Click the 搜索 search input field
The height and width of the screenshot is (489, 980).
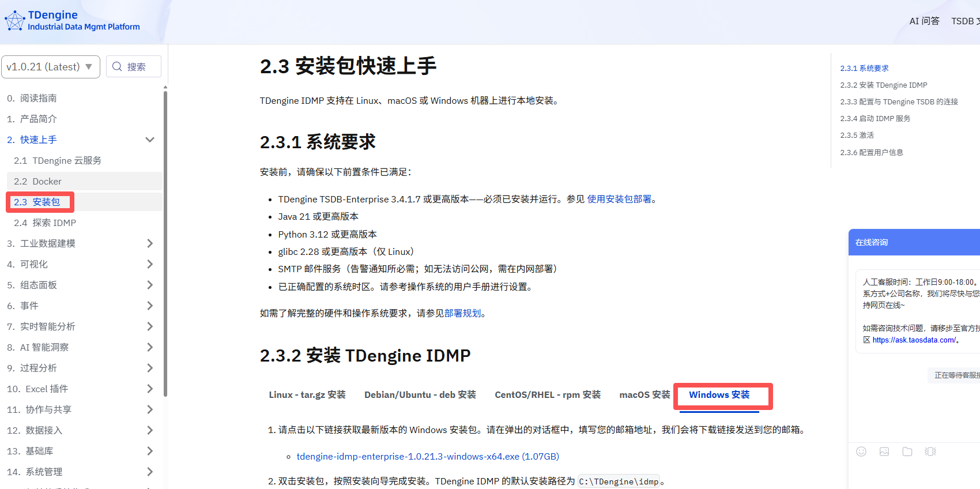pos(134,66)
